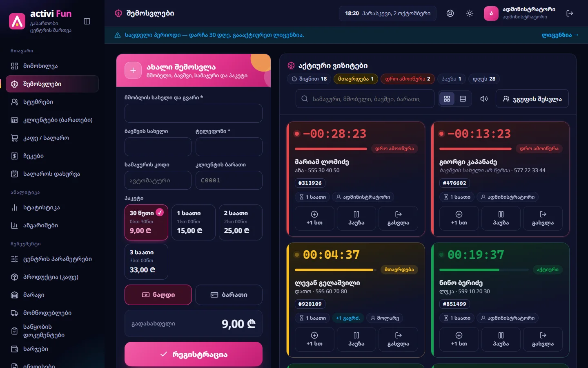Click the phone number input field

pos(229,147)
